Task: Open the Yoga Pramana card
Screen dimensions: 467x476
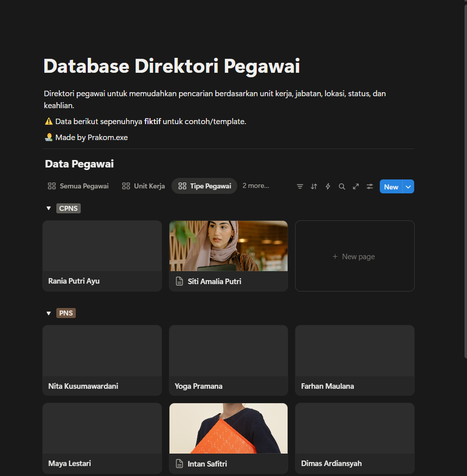Action: point(228,360)
